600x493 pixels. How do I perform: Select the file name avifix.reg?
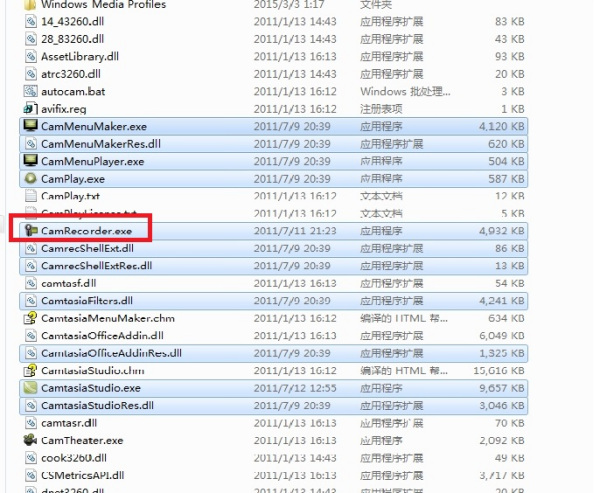point(64,109)
